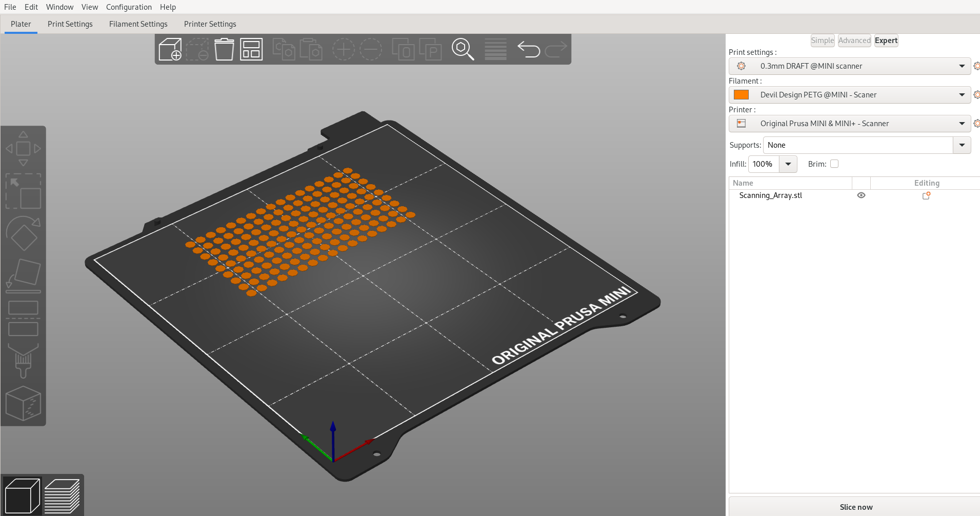Screen dimensions: 980x516
Task: Expand the Infill percentage dropdown
Action: click(x=788, y=164)
